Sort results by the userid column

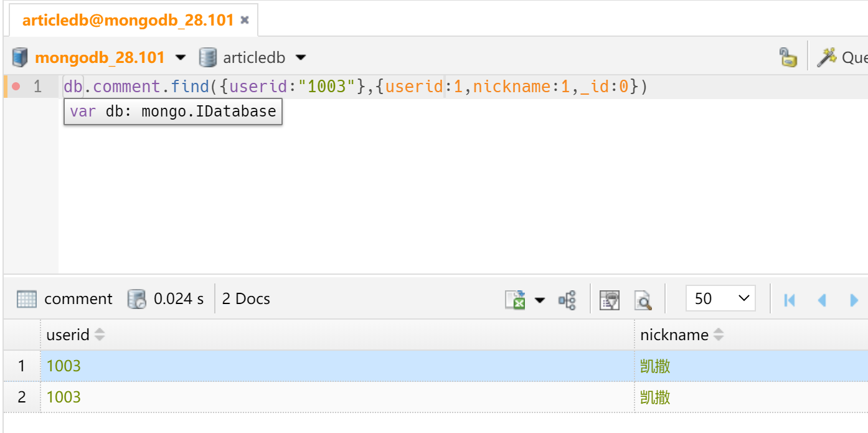100,335
